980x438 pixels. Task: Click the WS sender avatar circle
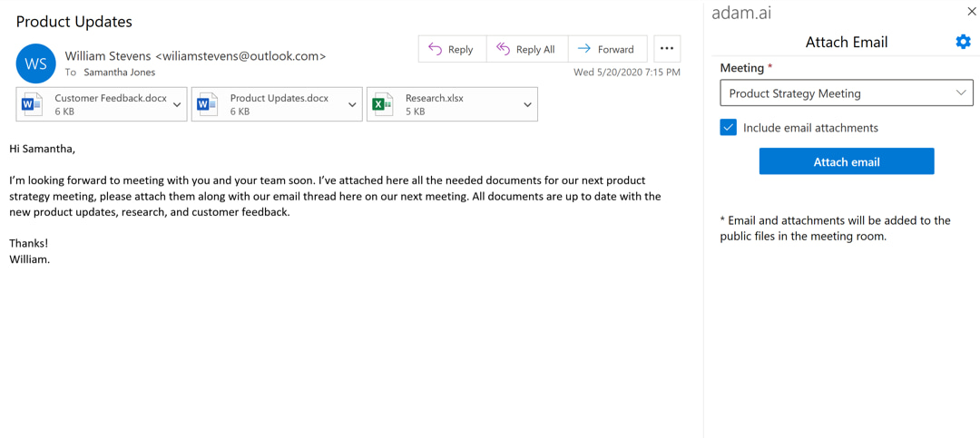point(36,63)
